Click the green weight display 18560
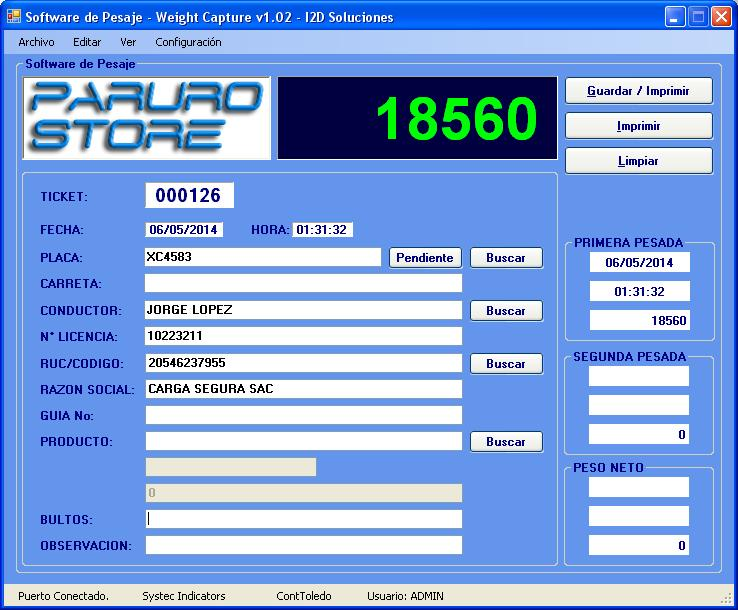The height and width of the screenshot is (610, 738). [416, 119]
